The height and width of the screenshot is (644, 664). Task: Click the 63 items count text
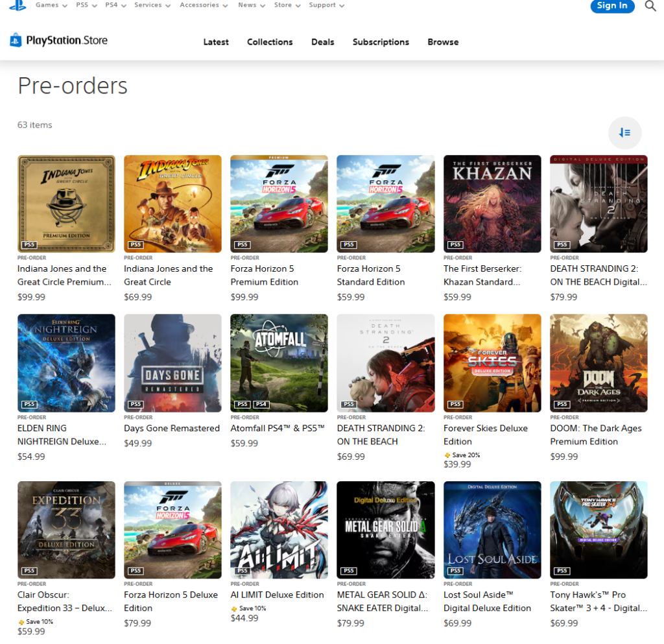pos(35,125)
